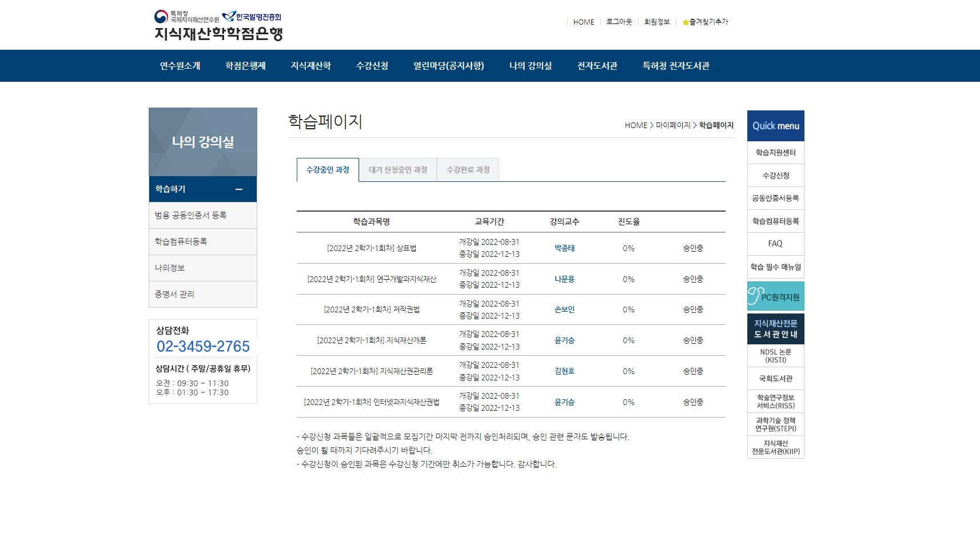Click instructor 김현호 for 지식재산권관리론
The image size is (980, 540).
(564, 371)
